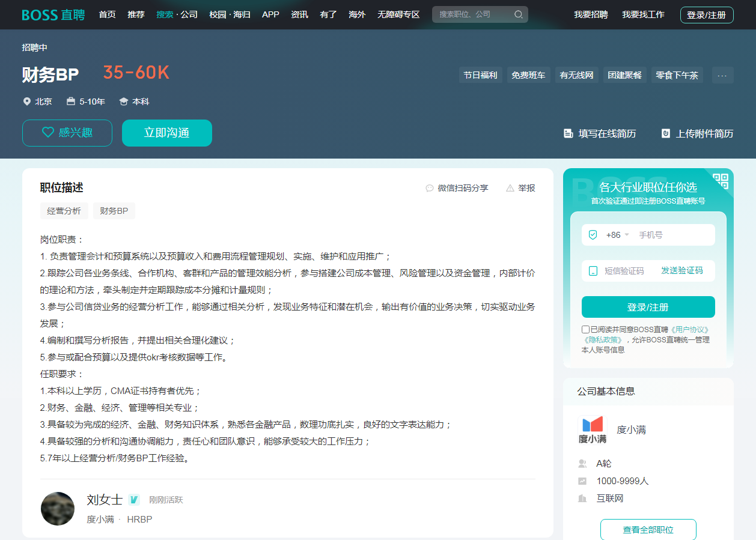Image resolution: width=756 pixels, height=540 pixels.
Task: Click the BOSS直聘 logo
Action: (x=53, y=14)
